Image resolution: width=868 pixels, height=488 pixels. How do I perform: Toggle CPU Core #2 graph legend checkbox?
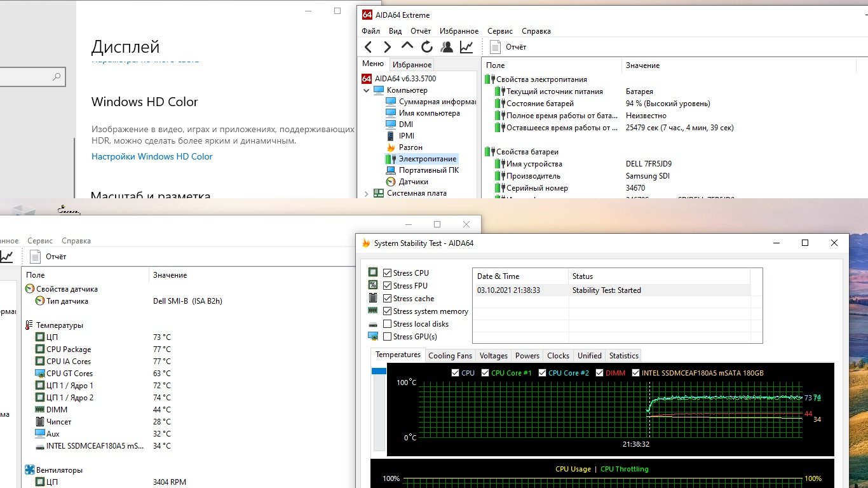coord(542,373)
